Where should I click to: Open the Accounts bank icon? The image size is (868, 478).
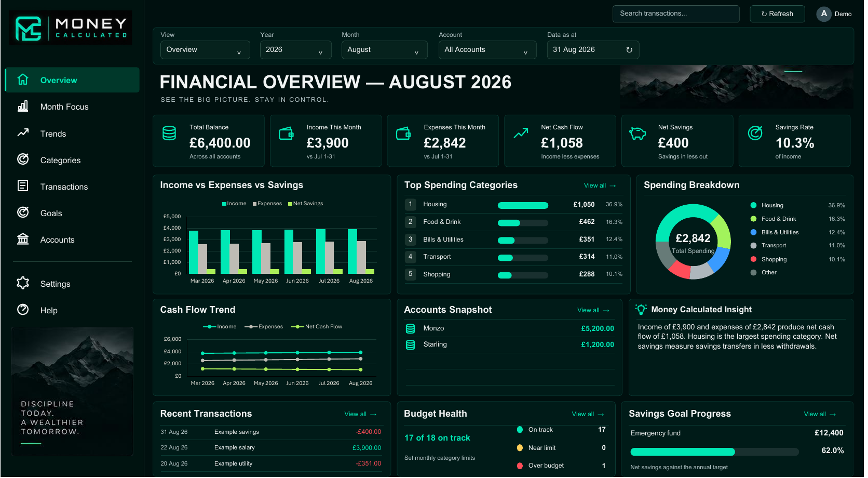(23, 239)
